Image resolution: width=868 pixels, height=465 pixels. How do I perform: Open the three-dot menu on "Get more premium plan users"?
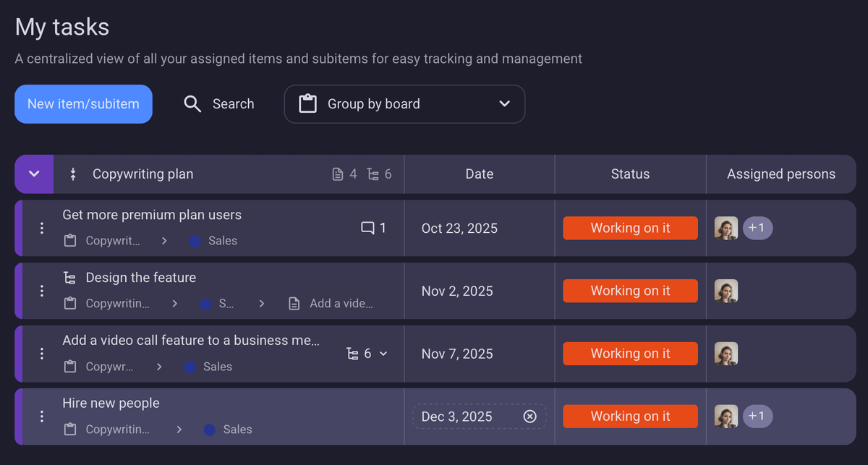pos(41,228)
